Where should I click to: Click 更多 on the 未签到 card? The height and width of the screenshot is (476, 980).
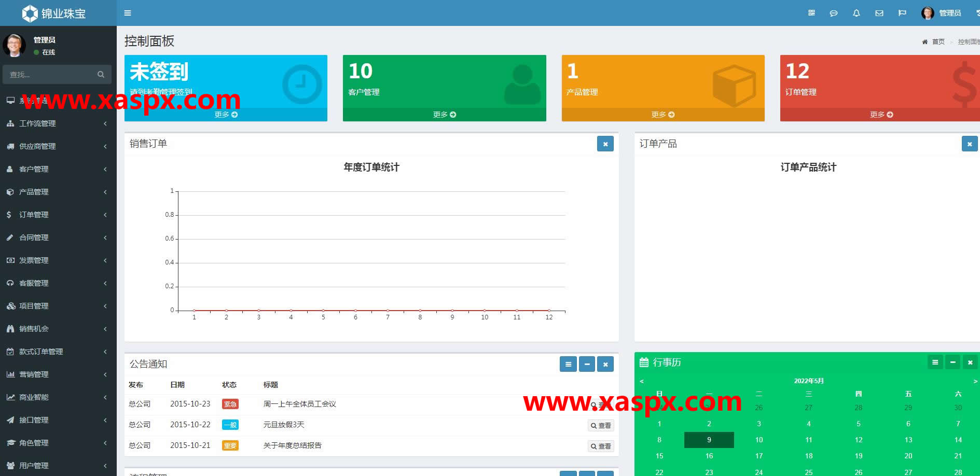(x=226, y=115)
